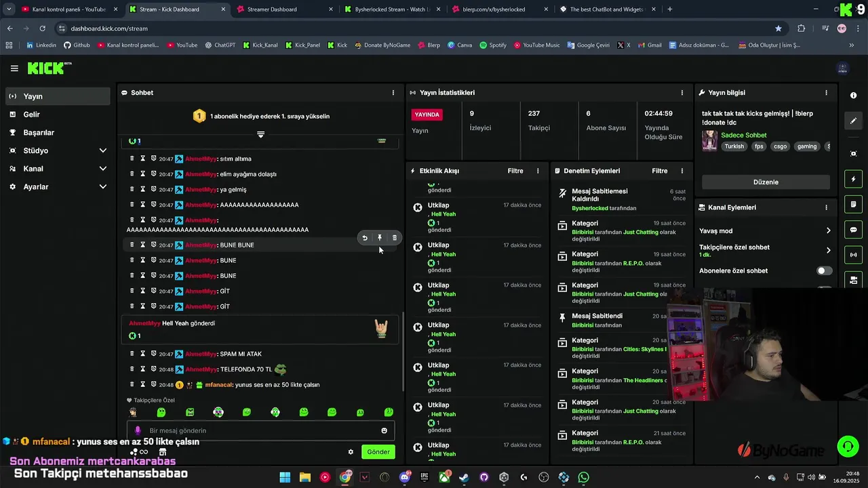868x488 pixels.
Task: Open the Yavaş mod settings arrow
Action: coord(828,231)
